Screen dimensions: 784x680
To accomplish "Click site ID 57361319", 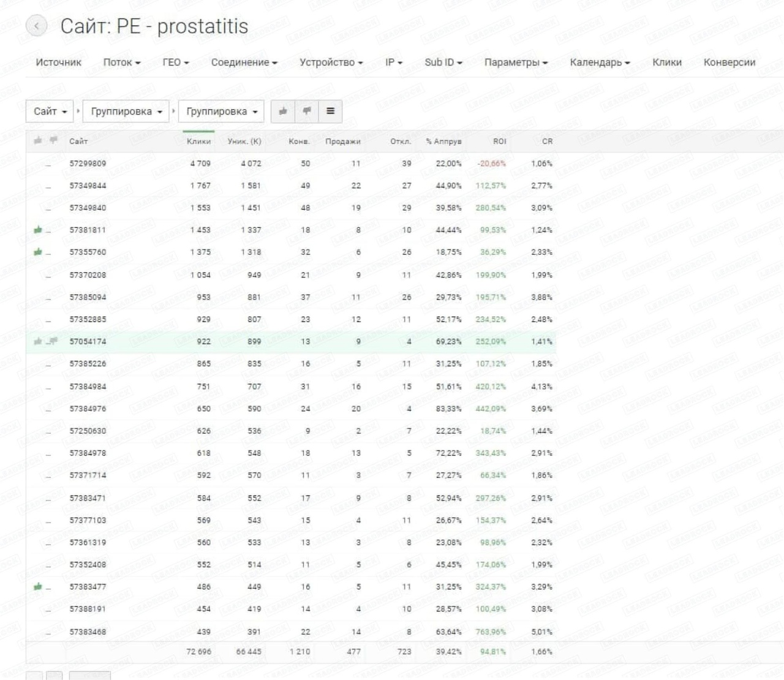I will click(x=88, y=542).
